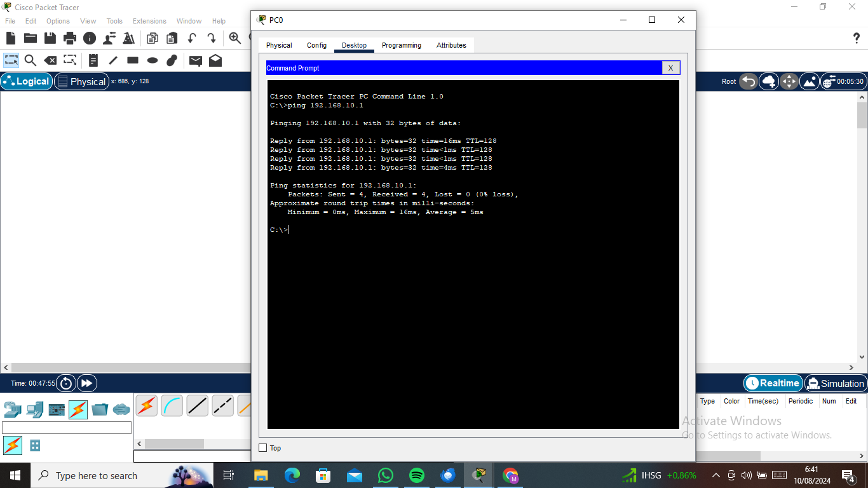Select the Connections lightning category
This screenshot has height=488, width=868.
pos(78,409)
